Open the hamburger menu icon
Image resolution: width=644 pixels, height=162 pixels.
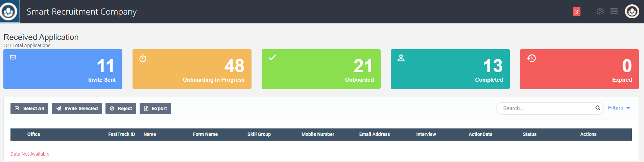click(x=614, y=12)
